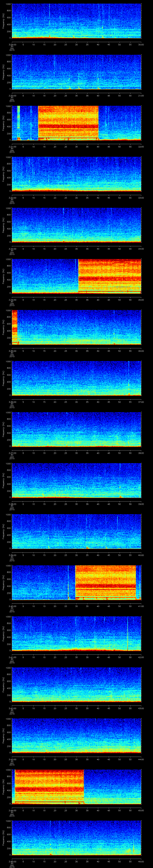Open the 3:42:00 spectrogram panel
Screen dimensions: 153x868
[76, 684]
